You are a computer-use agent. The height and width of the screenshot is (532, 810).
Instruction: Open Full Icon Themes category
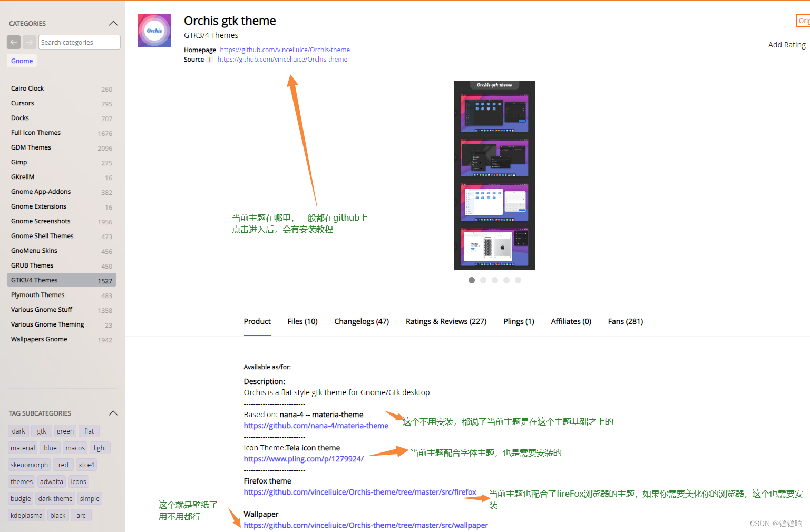(62, 133)
